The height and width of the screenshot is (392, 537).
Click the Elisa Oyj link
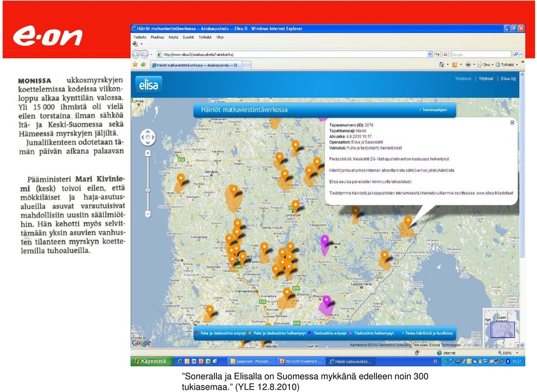[508, 78]
